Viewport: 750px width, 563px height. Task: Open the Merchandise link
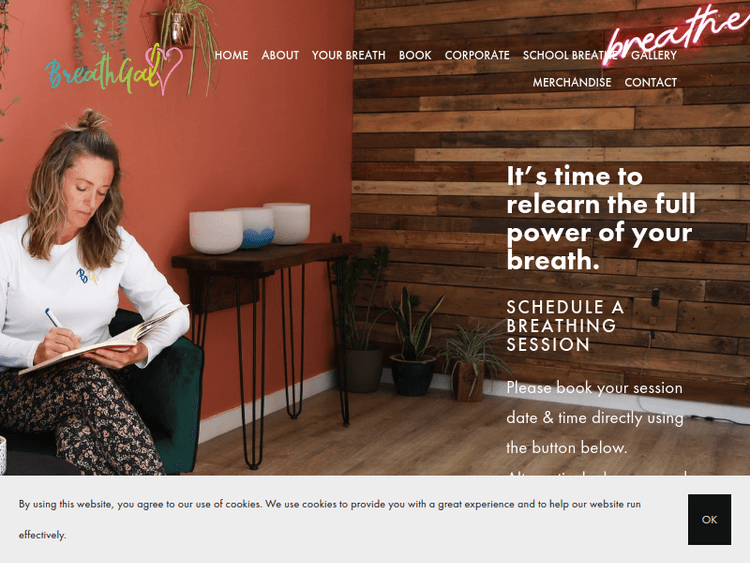point(572,83)
